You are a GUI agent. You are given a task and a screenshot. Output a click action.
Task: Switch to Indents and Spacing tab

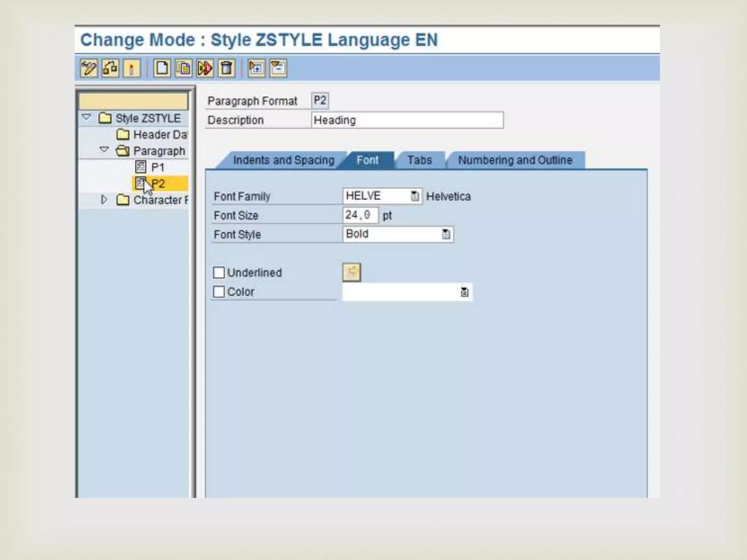(x=283, y=160)
